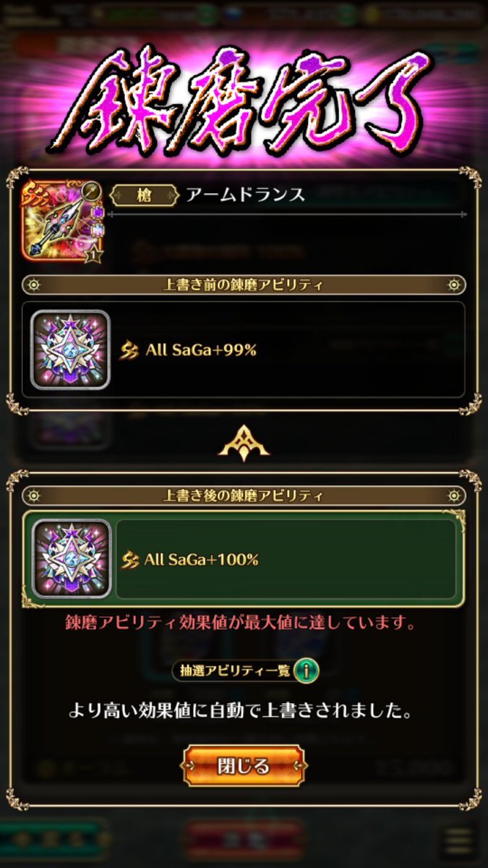Image resolution: width=488 pixels, height=868 pixels.
Task: Click the SaGa logo beside +100%
Action: click(130, 559)
